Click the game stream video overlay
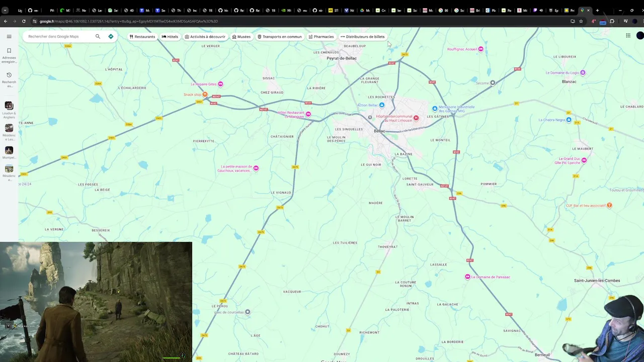644x362 pixels. (x=96, y=302)
